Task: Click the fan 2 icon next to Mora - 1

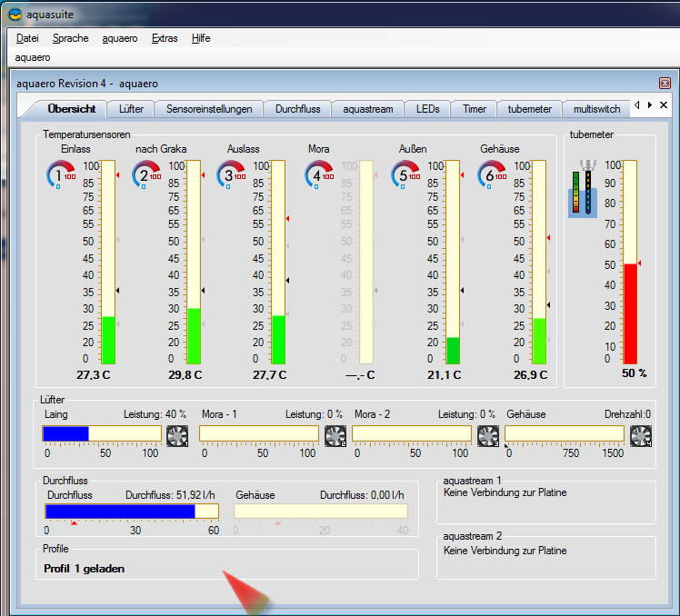Action: pos(335,436)
